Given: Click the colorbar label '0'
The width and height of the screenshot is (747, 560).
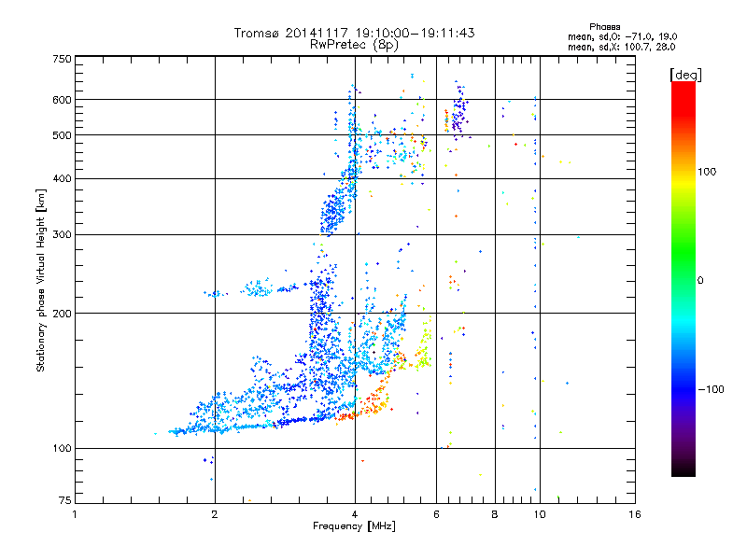Looking at the screenshot, I should pyautogui.click(x=700, y=281).
